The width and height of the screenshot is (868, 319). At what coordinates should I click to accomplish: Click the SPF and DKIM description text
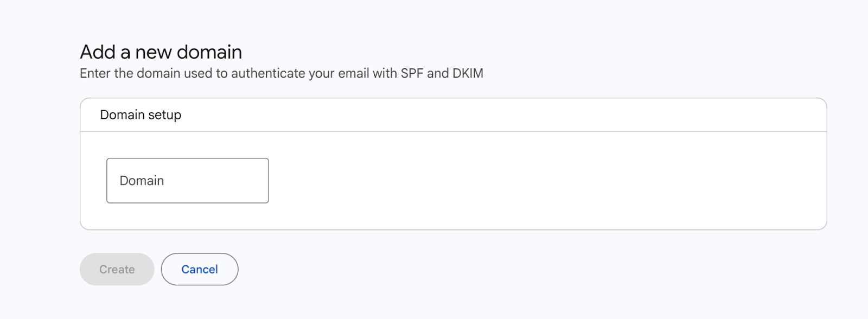(x=282, y=73)
